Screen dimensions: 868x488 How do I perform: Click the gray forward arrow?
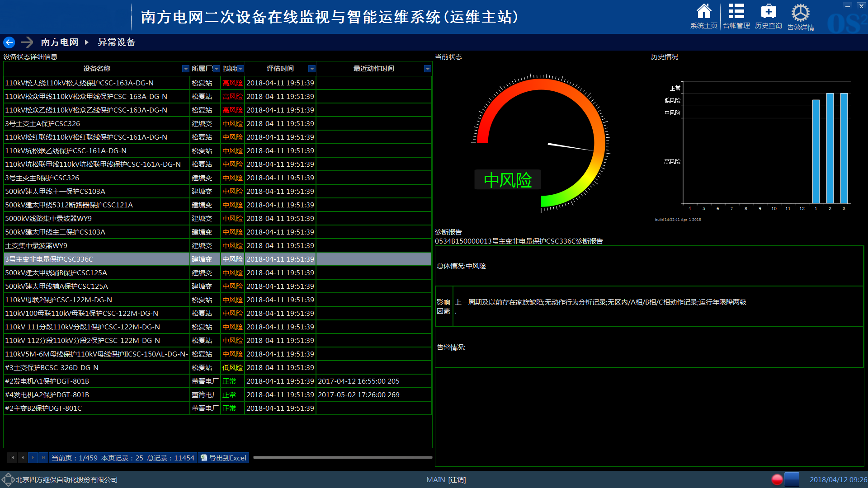tap(27, 42)
